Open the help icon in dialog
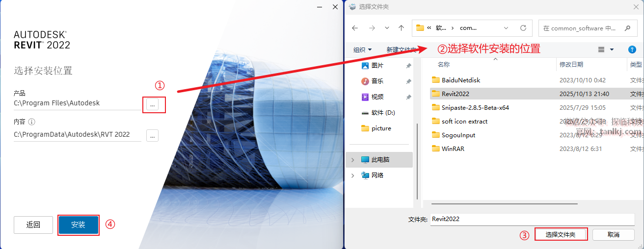 coord(632,50)
